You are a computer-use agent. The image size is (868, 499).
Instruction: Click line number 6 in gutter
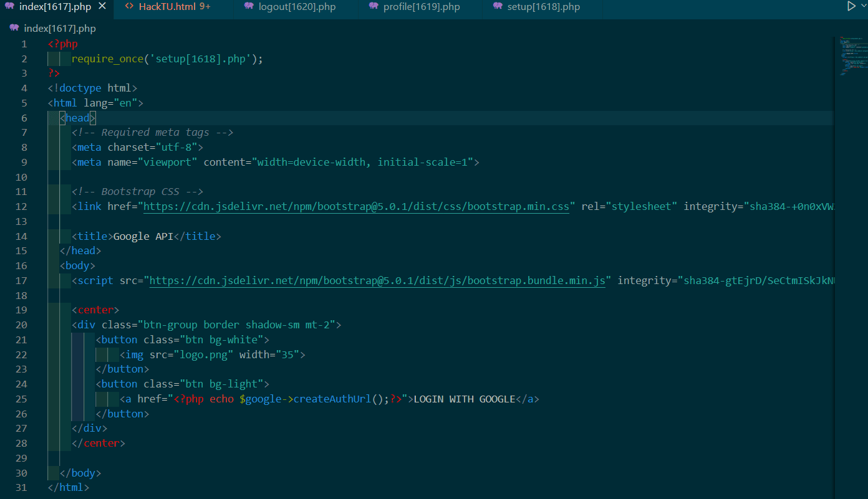click(x=24, y=118)
